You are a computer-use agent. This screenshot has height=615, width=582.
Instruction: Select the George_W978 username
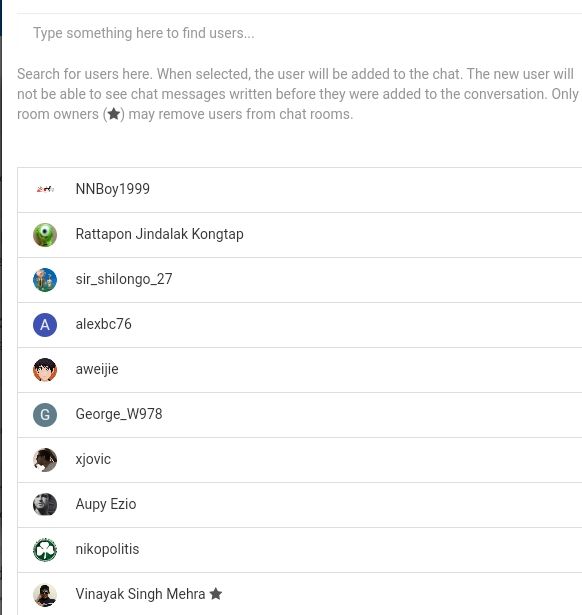click(x=119, y=414)
